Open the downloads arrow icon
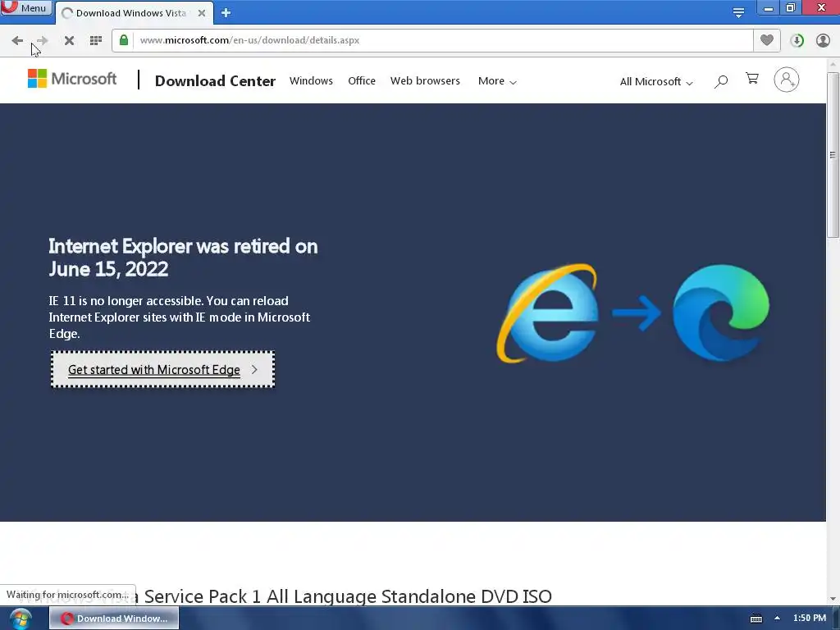The height and width of the screenshot is (630, 840). pyautogui.click(x=797, y=40)
